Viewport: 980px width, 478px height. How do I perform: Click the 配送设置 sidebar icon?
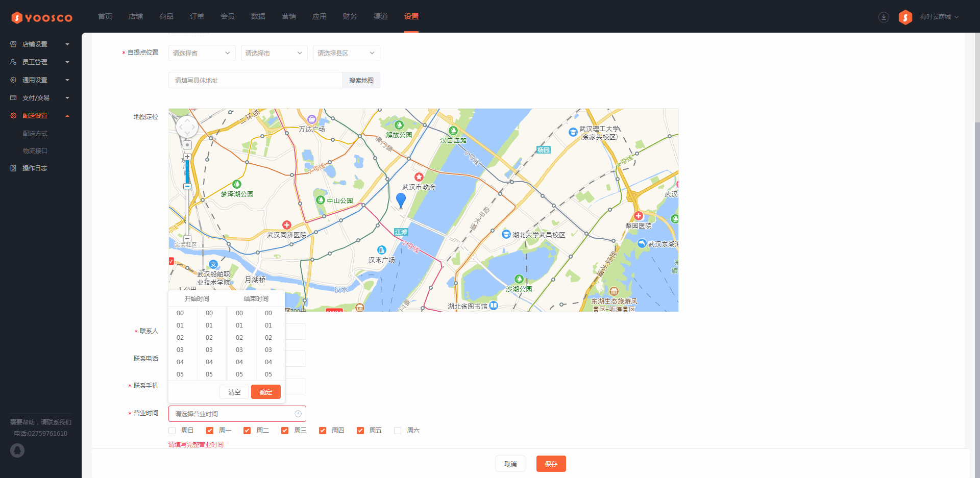(13, 116)
